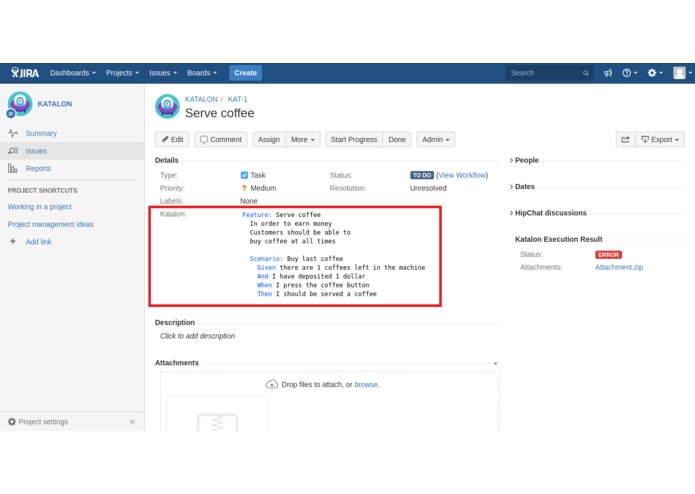Click the upload cloud icon
Image resolution: width=695 pixels, height=494 pixels.
[x=271, y=385]
